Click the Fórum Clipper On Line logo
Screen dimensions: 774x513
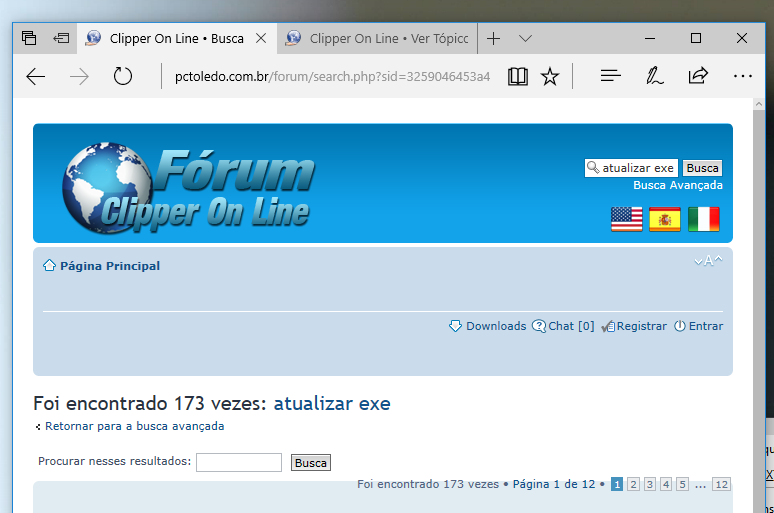pyautogui.click(x=189, y=188)
